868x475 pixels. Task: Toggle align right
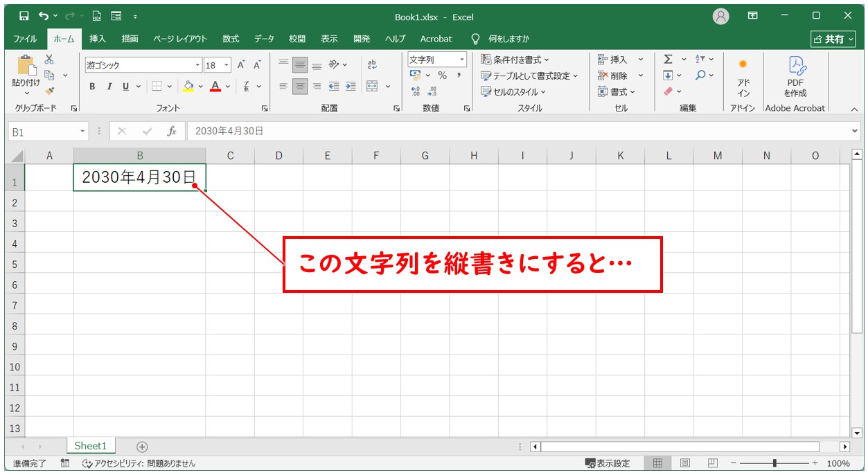tap(317, 87)
